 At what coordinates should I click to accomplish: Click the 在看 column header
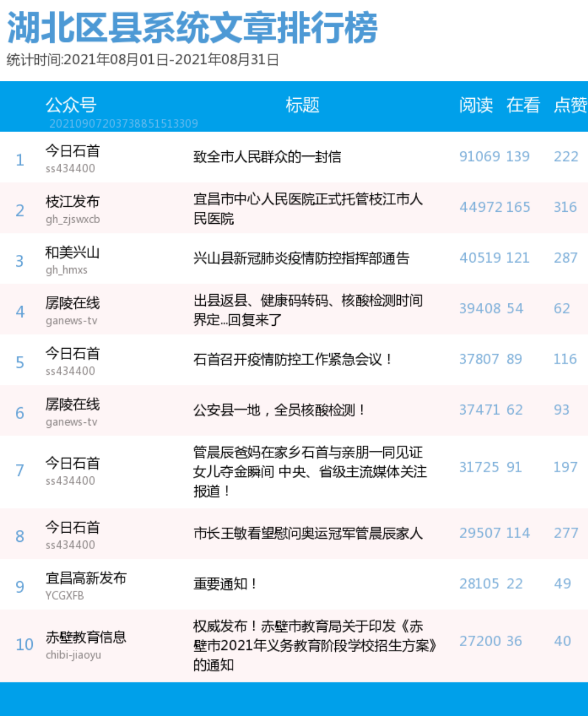point(522,105)
